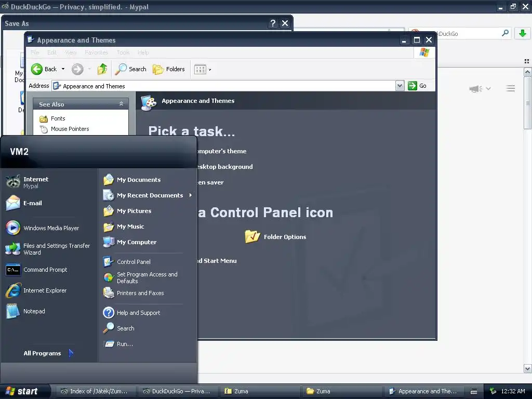
Task: Launch Windows Media Player
Action: (43, 228)
